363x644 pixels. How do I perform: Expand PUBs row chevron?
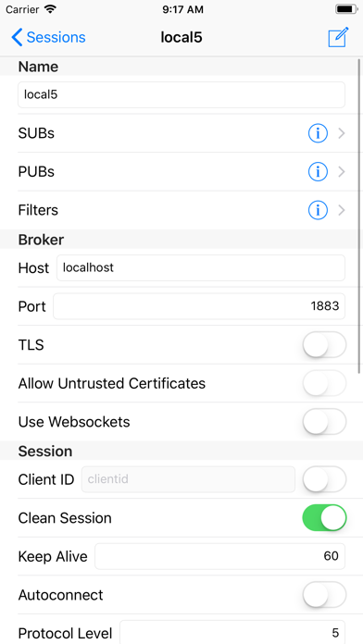click(341, 172)
